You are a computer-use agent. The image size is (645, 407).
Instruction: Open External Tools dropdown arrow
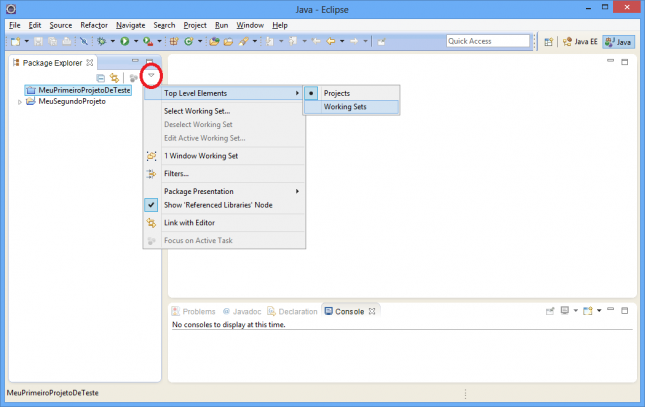point(159,41)
